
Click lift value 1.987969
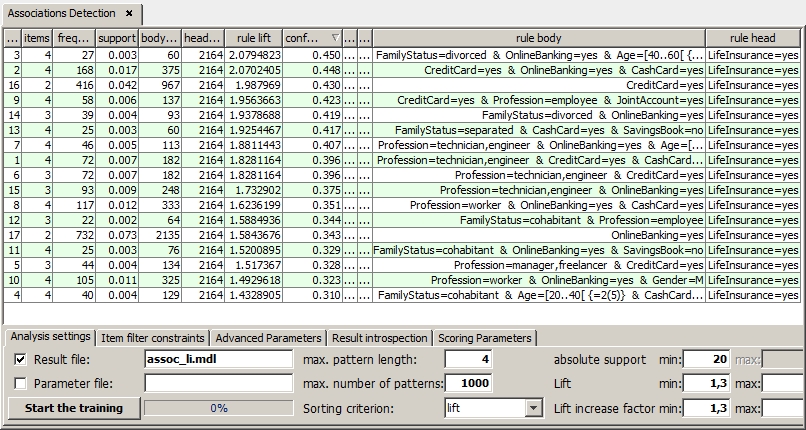coord(254,85)
